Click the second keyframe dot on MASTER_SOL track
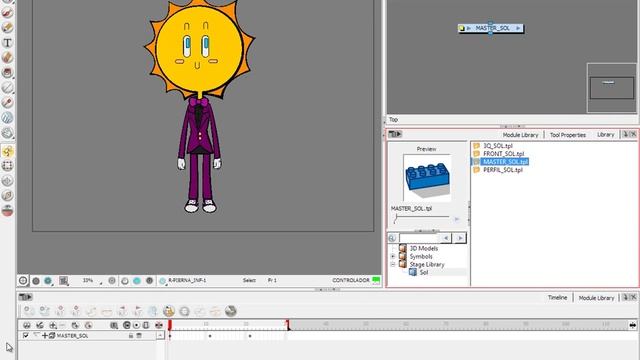 pos(210,336)
